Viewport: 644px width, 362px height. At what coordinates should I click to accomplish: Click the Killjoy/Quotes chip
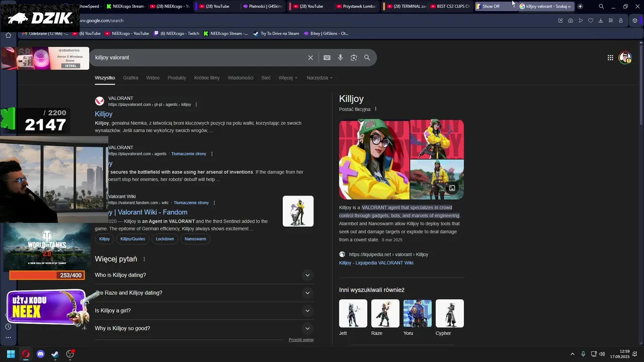133,239
